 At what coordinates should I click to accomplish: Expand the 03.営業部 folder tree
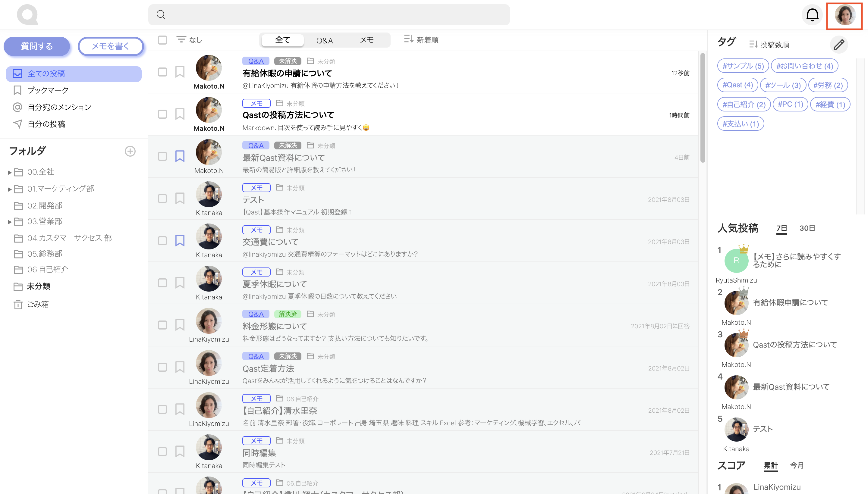10,222
